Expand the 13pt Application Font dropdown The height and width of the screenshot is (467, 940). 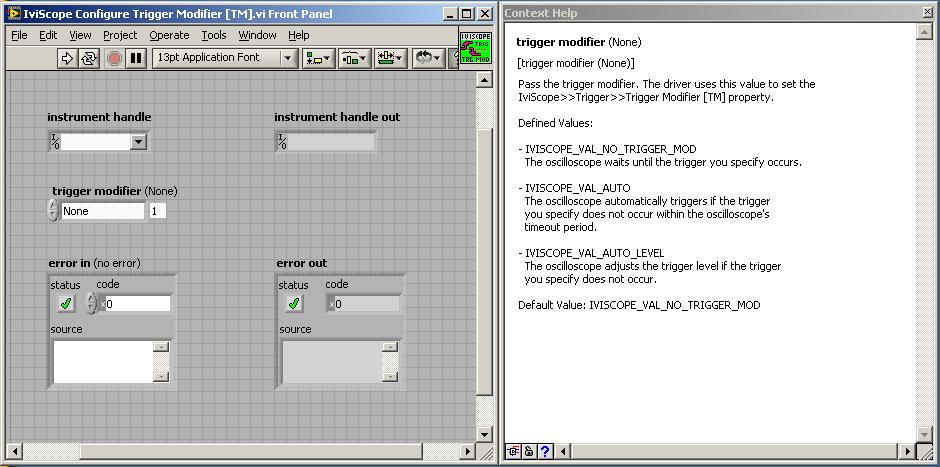click(289, 58)
